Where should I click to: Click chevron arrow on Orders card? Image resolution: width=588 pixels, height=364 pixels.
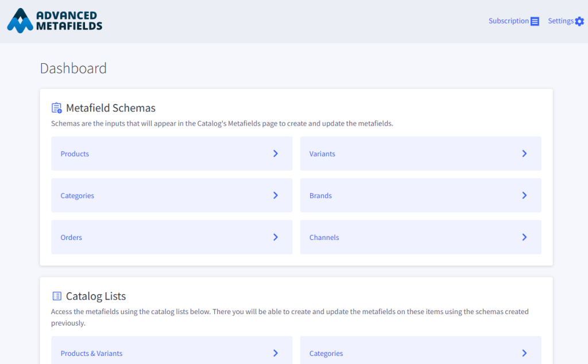click(276, 237)
